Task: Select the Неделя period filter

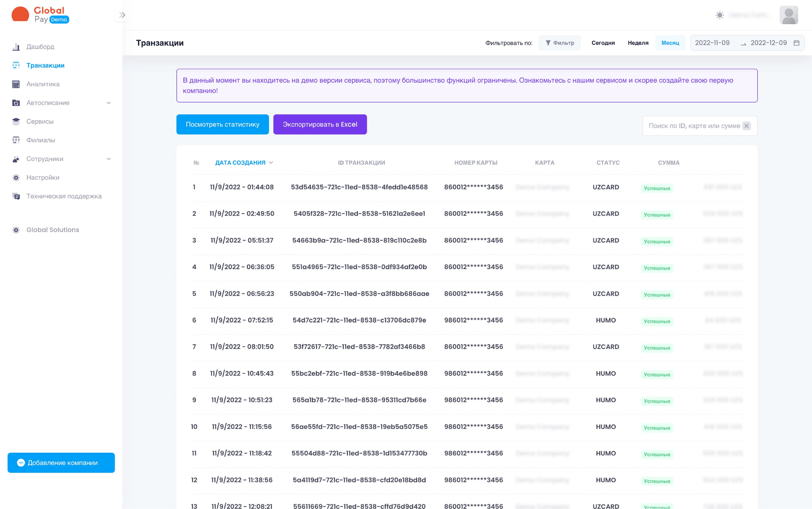Action: 638,43
